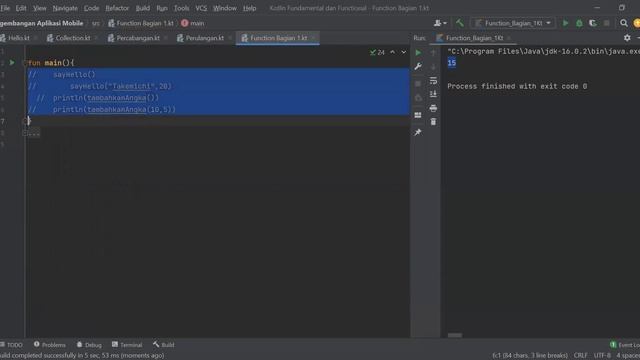
Task: Close the Function Bagian 1.kt editor tab
Action: pos(314,38)
